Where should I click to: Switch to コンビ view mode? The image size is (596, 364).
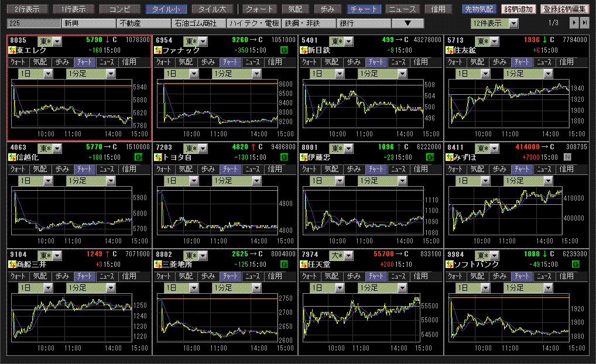pyautogui.click(x=120, y=9)
